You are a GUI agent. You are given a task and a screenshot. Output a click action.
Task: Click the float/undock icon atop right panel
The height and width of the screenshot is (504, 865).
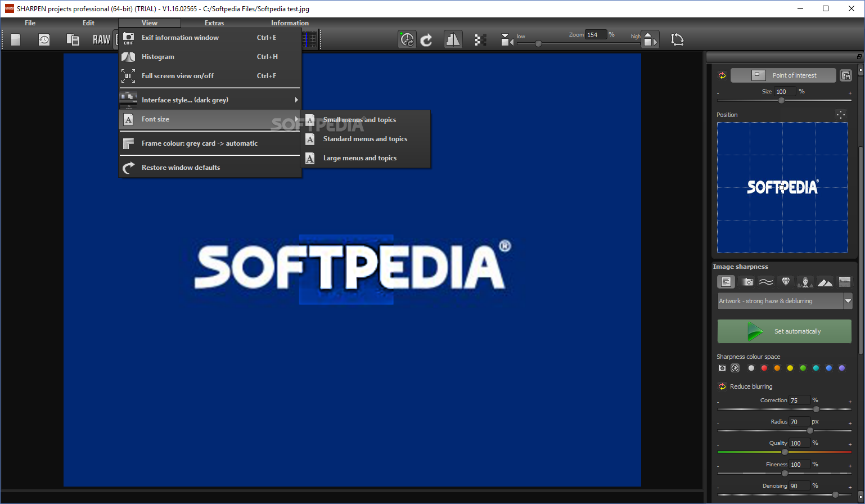859,57
